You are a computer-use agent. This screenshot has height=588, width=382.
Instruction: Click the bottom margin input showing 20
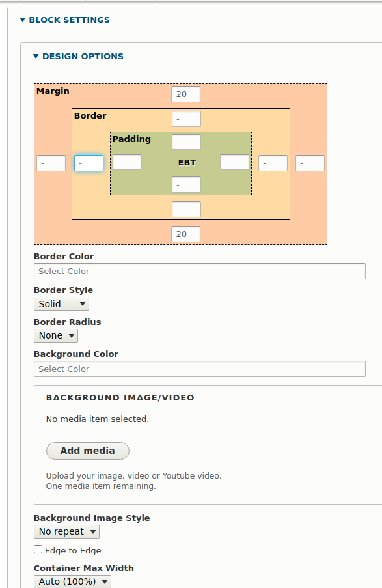185,234
